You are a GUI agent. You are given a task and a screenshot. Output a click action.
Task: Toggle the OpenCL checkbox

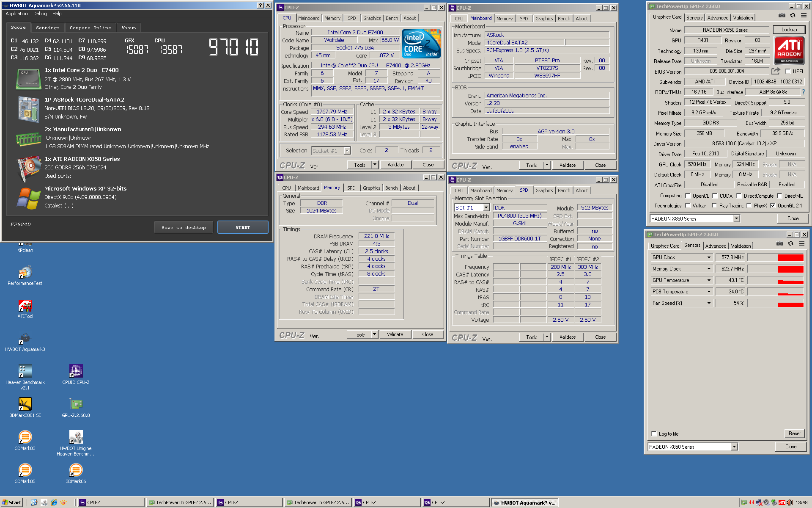[x=688, y=196]
